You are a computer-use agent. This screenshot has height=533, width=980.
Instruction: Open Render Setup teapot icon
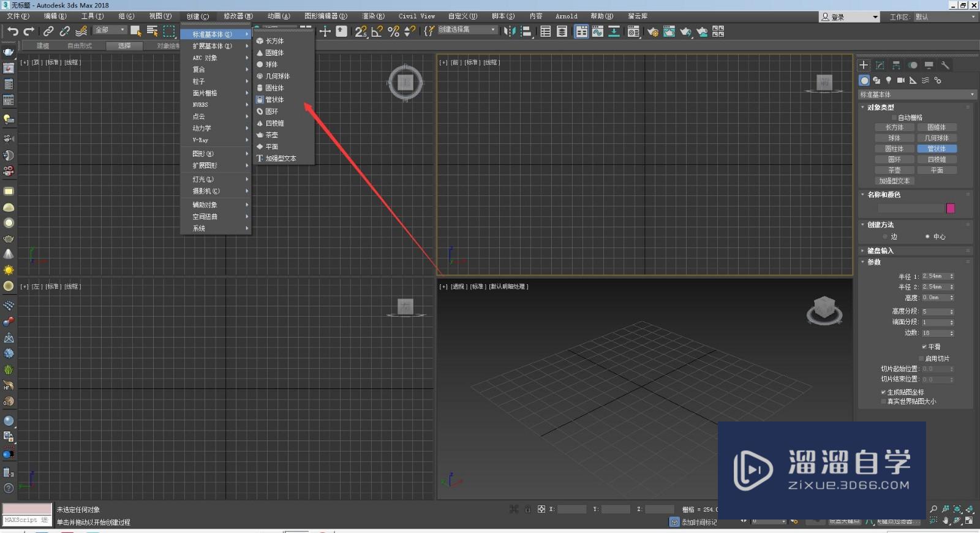click(x=653, y=31)
